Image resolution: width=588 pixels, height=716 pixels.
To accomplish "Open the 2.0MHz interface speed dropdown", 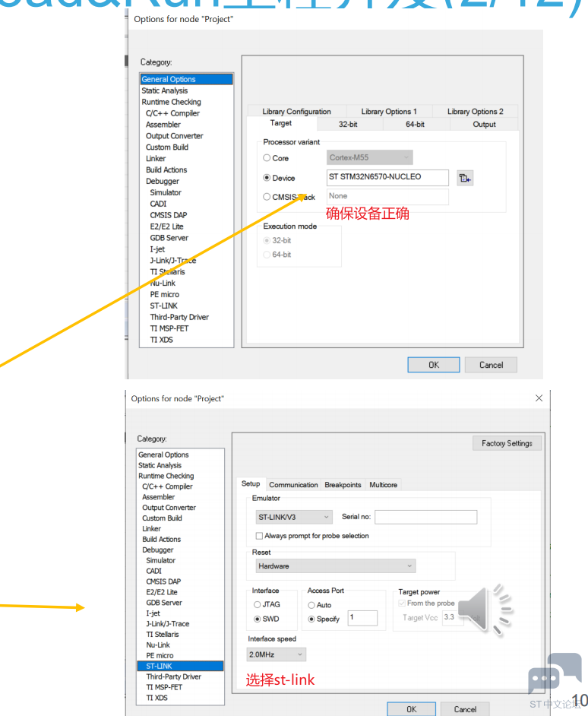I will [277, 654].
